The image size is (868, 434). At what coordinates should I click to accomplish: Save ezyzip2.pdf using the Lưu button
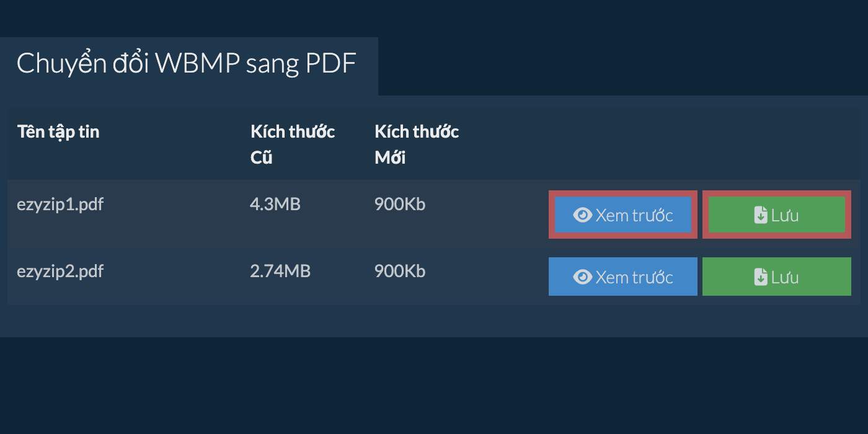coord(777,277)
